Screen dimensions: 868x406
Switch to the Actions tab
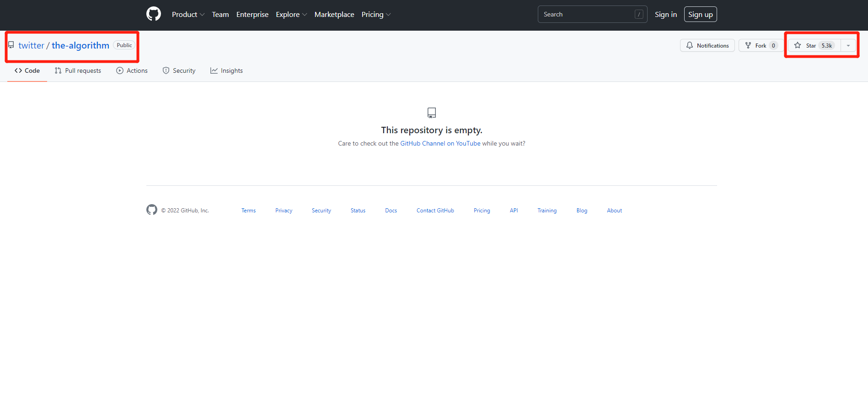(x=132, y=70)
